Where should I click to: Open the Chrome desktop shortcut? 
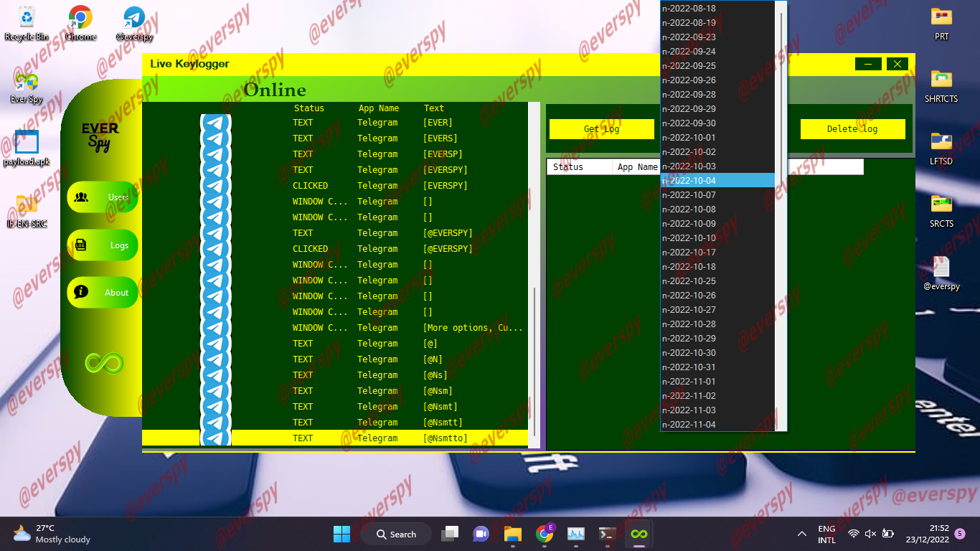pos(80,23)
